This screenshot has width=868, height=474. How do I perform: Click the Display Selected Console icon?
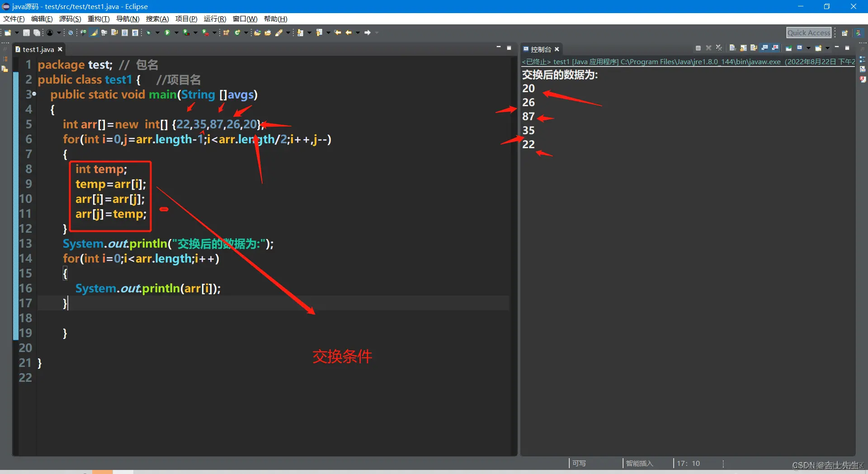[800, 47]
